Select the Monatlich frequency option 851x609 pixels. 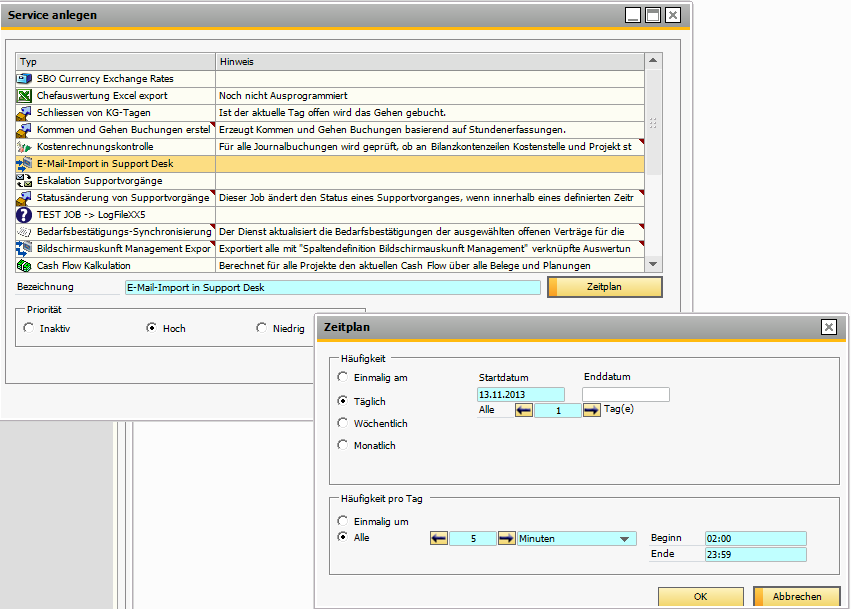click(x=344, y=445)
